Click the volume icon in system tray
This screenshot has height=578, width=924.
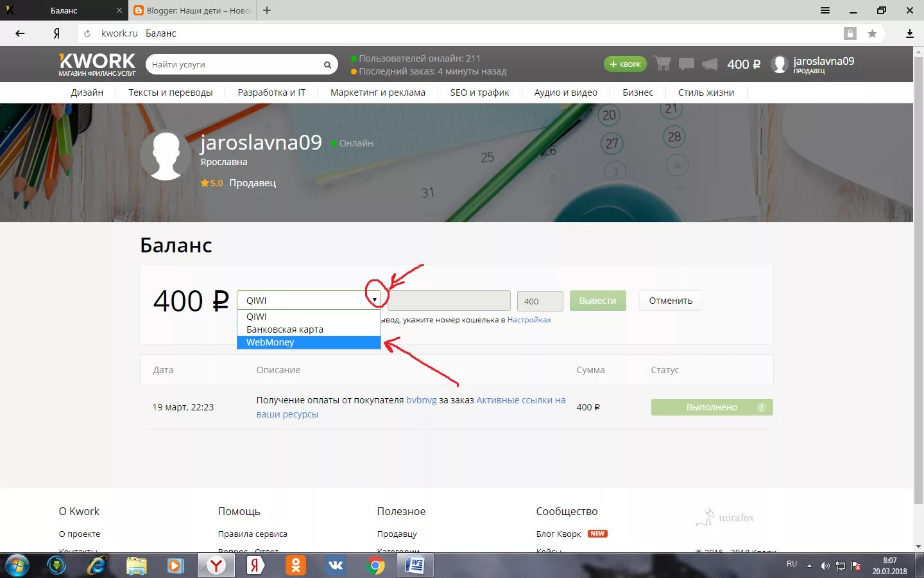coord(825,566)
